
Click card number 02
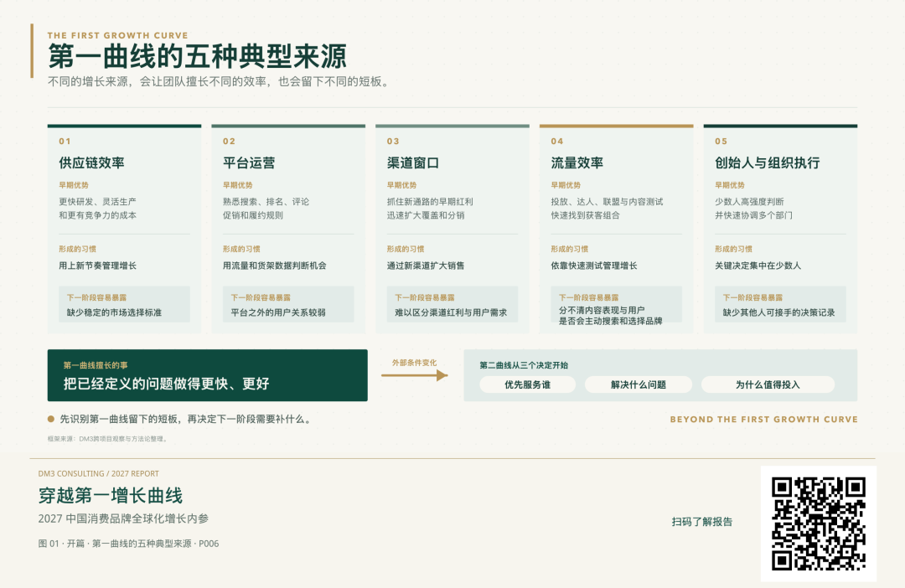point(229,141)
